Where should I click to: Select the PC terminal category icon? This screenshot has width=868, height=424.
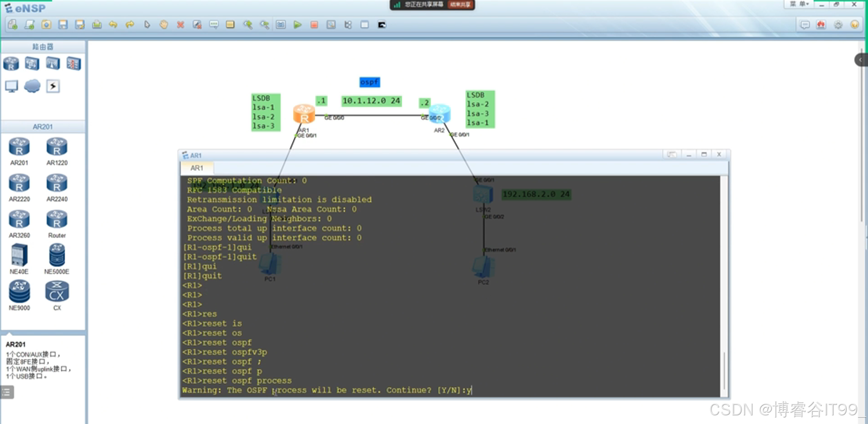pyautogui.click(x=11, y=86)
